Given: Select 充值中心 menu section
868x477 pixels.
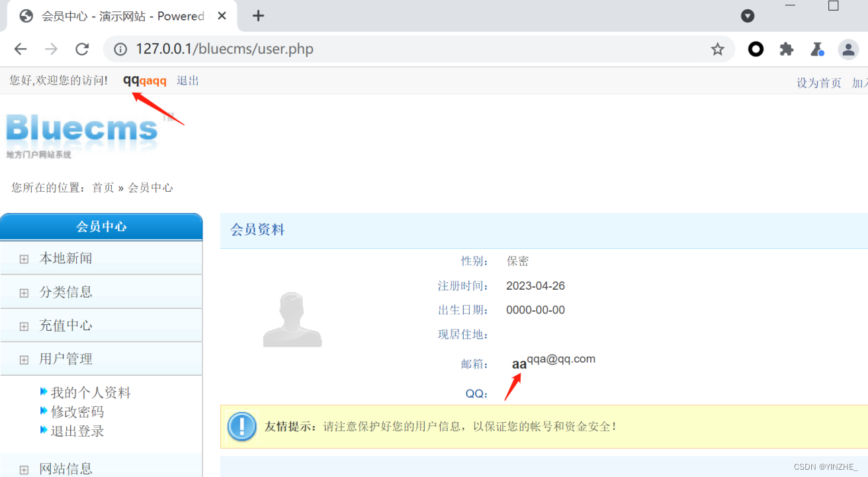Looking at the screenshot, I should click(101, 325).
